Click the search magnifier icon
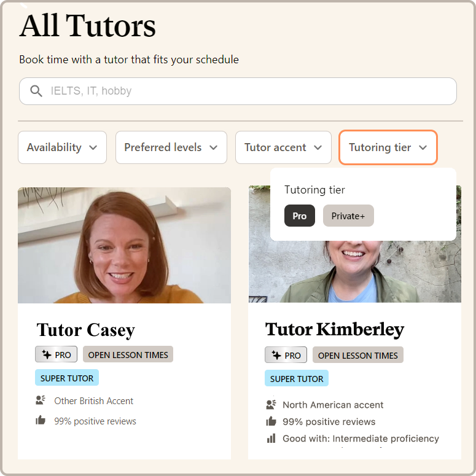This screenshot has height=476, width=476. [x=36, y=92]
